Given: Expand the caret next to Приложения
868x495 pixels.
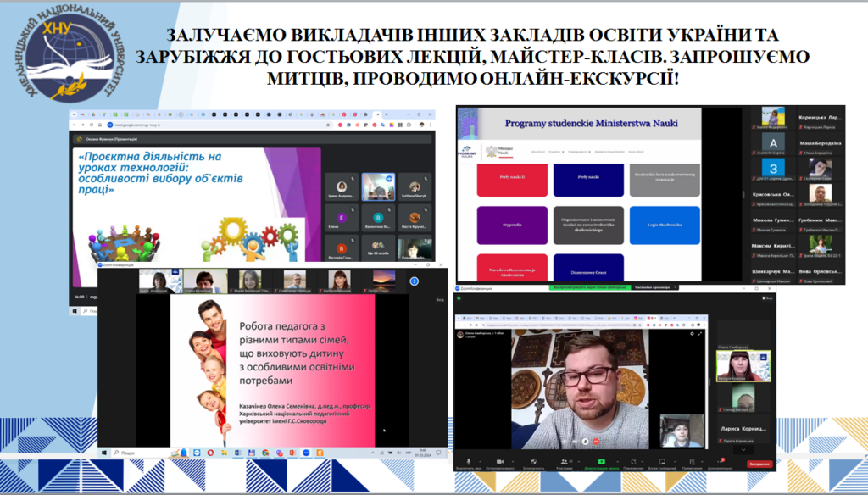Looking at the screenshot, I should (644, 460).
